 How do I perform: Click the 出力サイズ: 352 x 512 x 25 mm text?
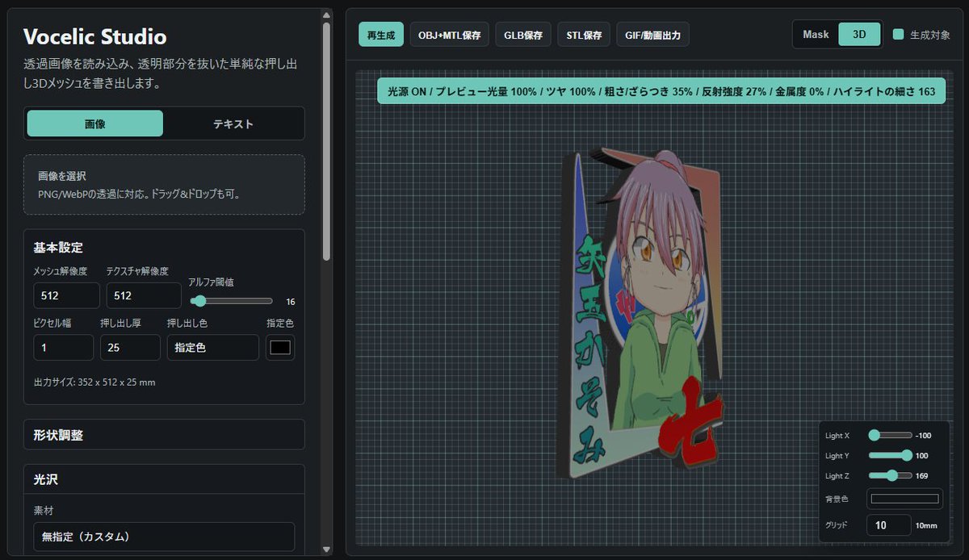pyautogui.click(x=94, y=382)
